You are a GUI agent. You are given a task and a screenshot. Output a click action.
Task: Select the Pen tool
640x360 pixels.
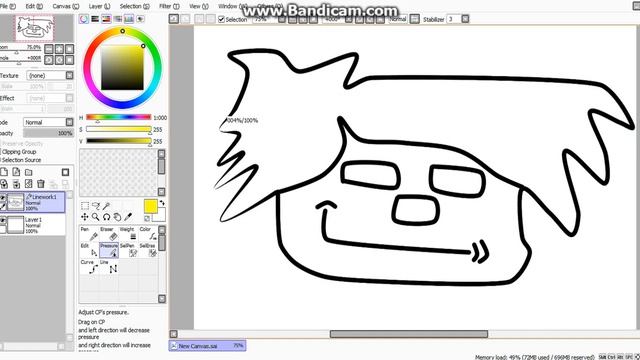89,233
